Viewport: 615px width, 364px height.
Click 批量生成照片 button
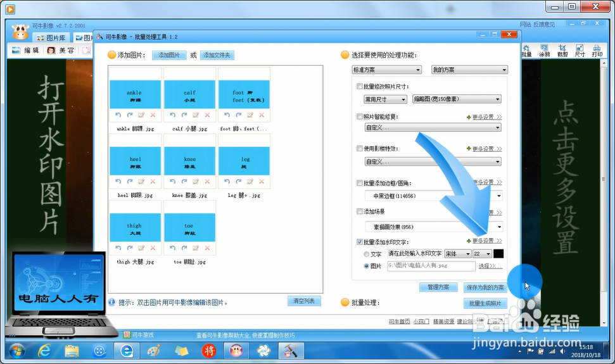(485, 303)
